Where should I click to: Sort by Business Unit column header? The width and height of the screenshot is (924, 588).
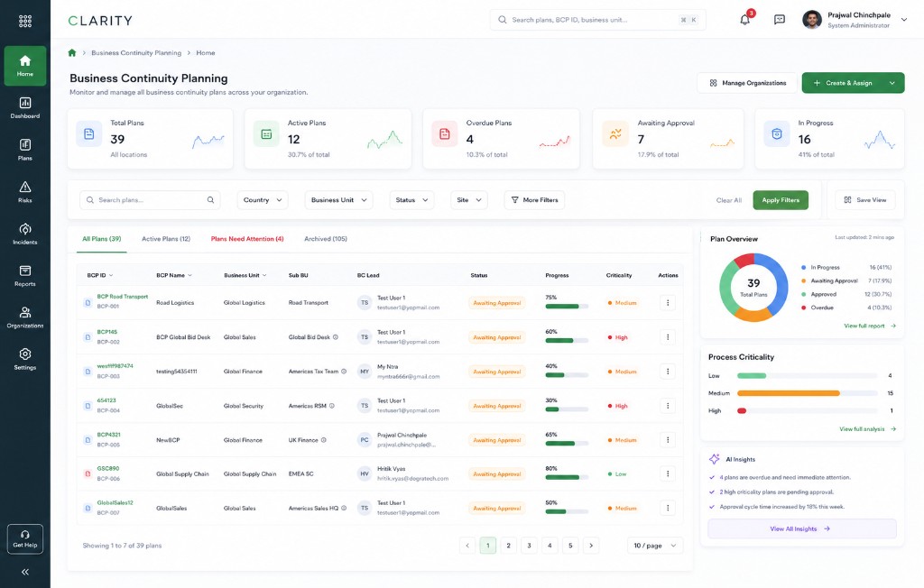pos(245,275)
